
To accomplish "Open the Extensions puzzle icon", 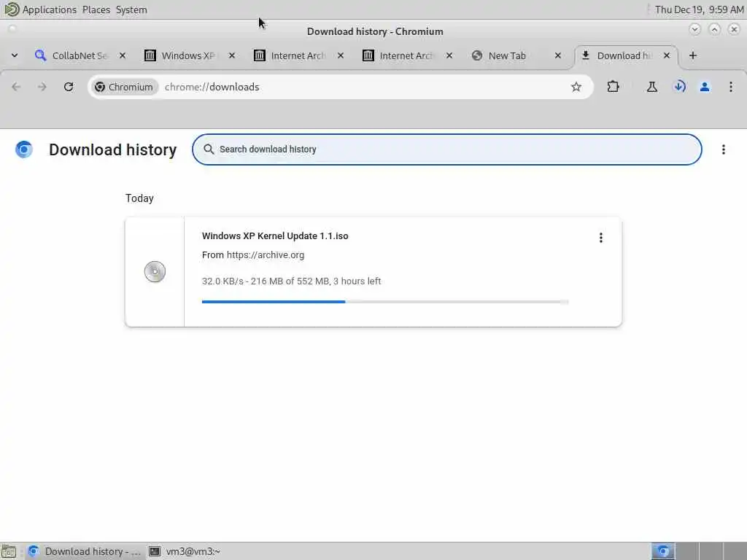I will 613,87.
